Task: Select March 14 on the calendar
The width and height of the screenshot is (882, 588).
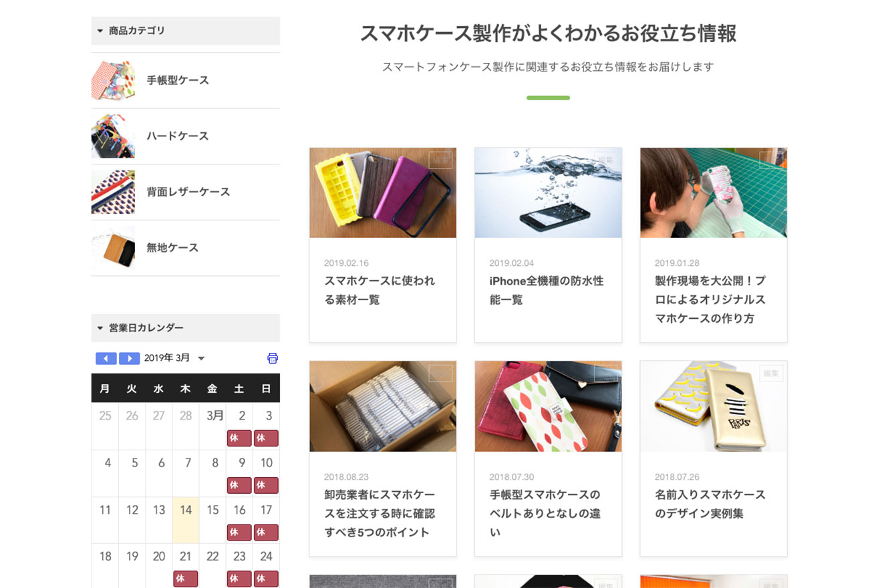Action: tap(186, 509)
